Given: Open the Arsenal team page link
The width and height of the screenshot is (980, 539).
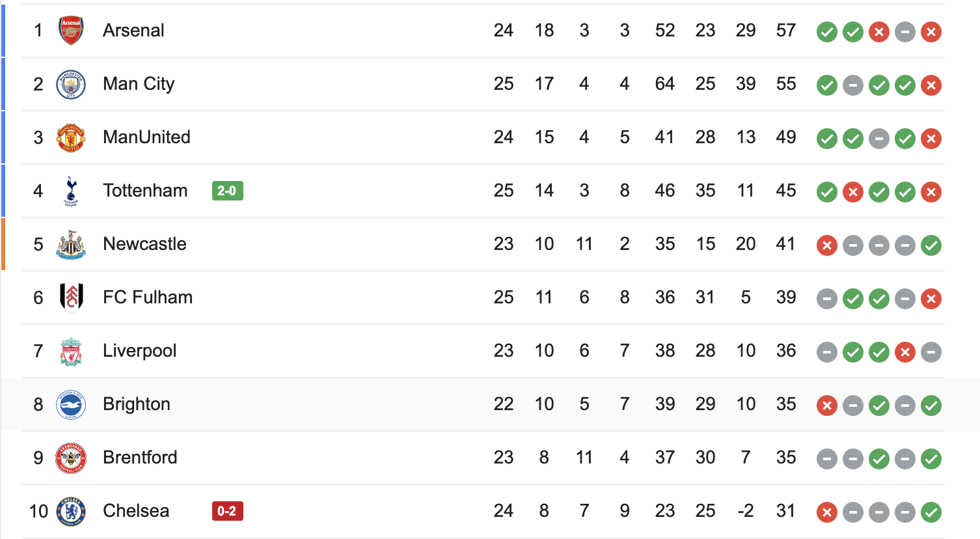Looking at the screenshot, I should 133,31.
